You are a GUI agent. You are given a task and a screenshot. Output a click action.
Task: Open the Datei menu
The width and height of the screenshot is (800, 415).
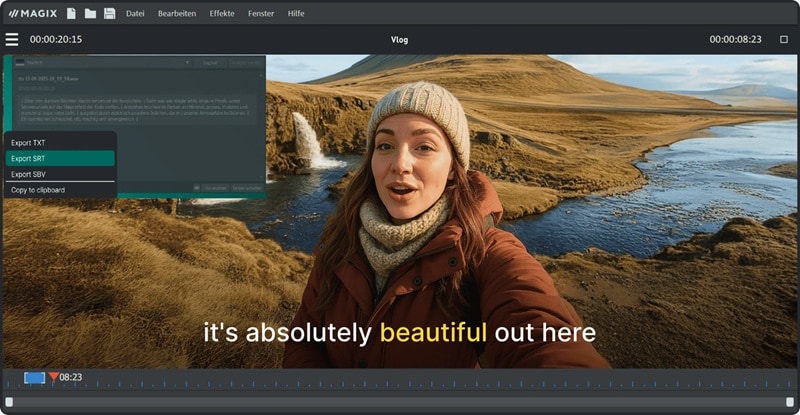point(135,14)
